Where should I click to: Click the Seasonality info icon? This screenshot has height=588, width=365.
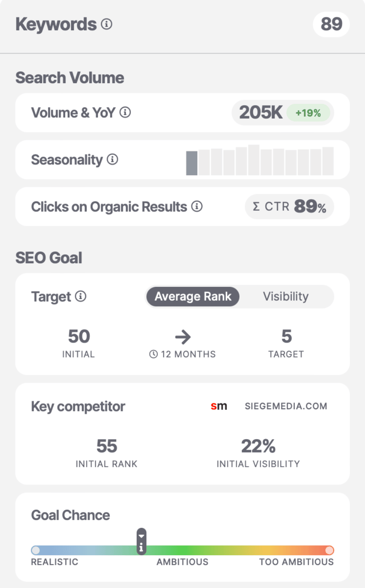pyautogui.click(x=112, y=160)
